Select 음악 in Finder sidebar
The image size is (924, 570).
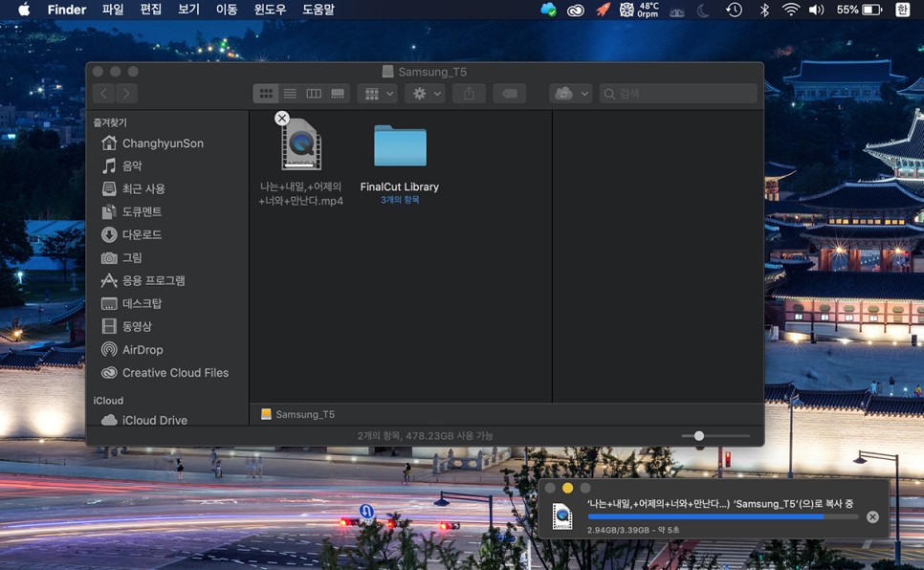(x=122, y=165)
